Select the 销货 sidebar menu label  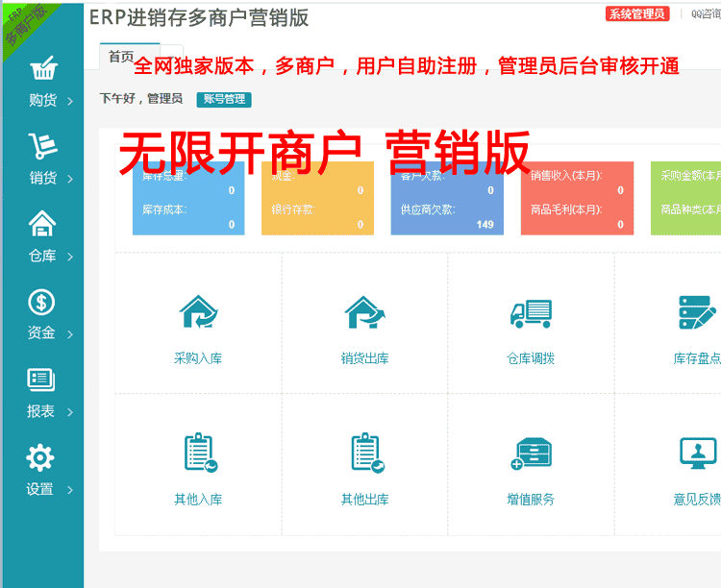click(x=42, y=178)
